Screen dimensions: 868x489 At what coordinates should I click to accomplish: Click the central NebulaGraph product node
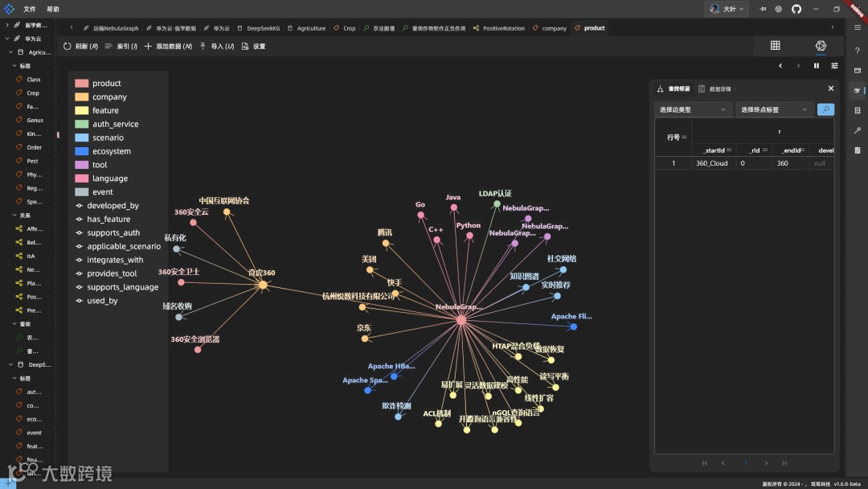pos(461,319)
